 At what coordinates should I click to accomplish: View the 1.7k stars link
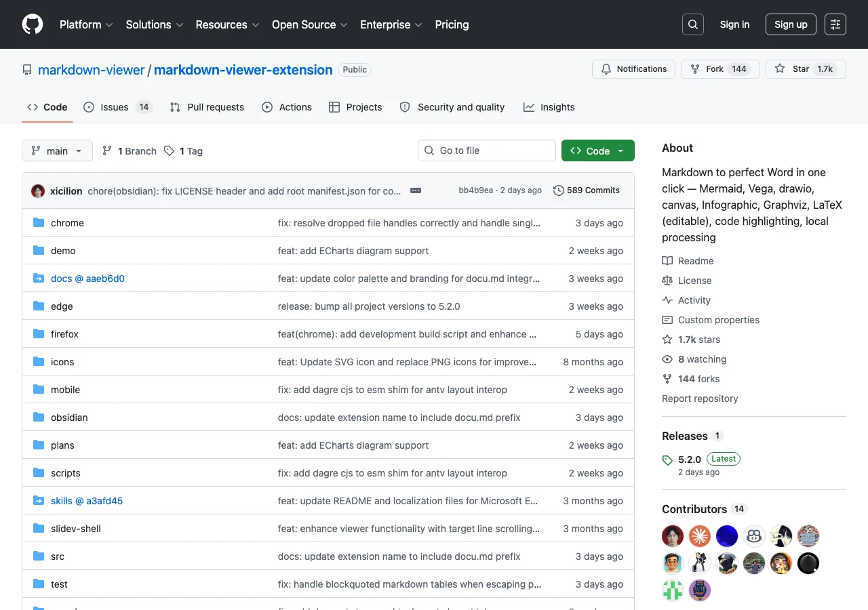coord(691,340)
